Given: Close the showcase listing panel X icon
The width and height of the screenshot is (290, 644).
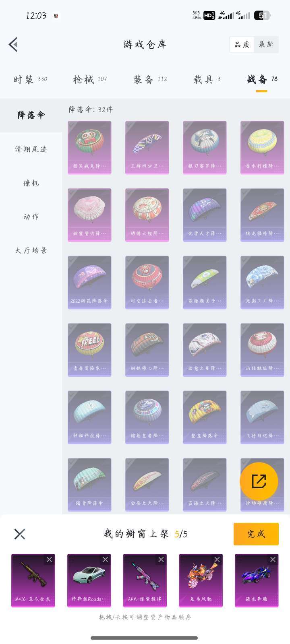Looking at the screenshot, I should 20,534.
